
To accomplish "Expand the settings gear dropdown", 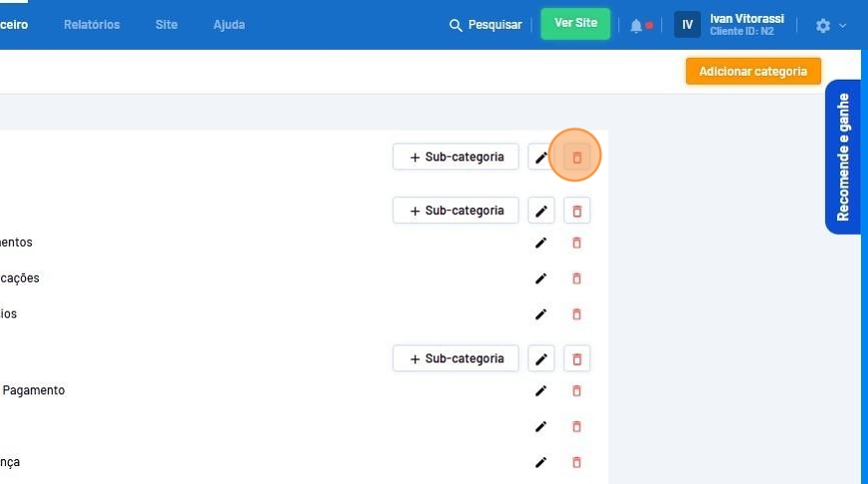I will click(x=830, y=25).
